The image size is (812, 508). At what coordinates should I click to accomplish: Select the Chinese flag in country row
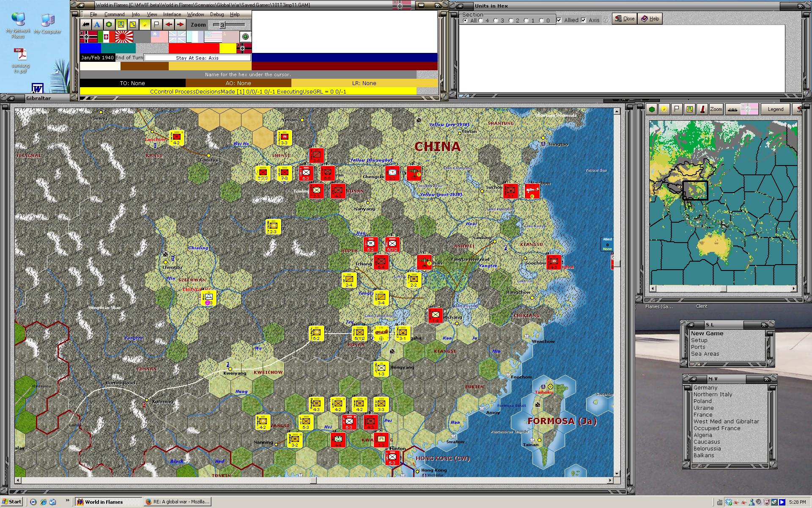159,37
